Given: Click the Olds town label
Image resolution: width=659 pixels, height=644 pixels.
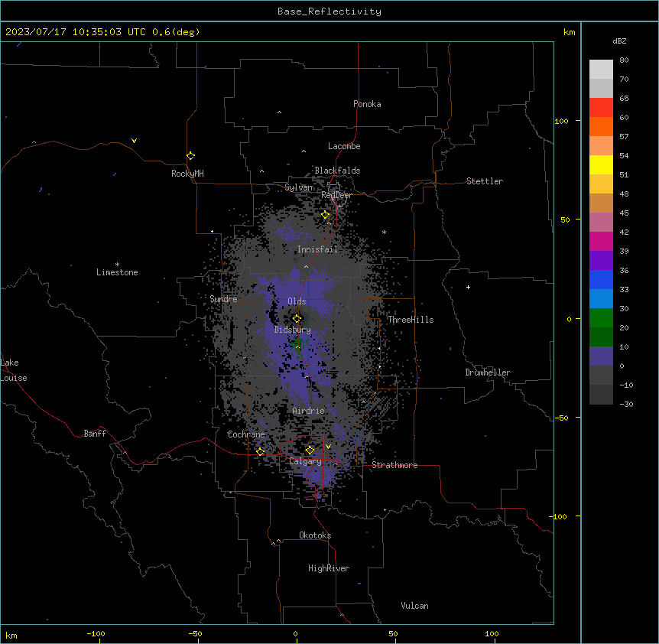Looking at the screenshot, I should (x=297, y=301).
